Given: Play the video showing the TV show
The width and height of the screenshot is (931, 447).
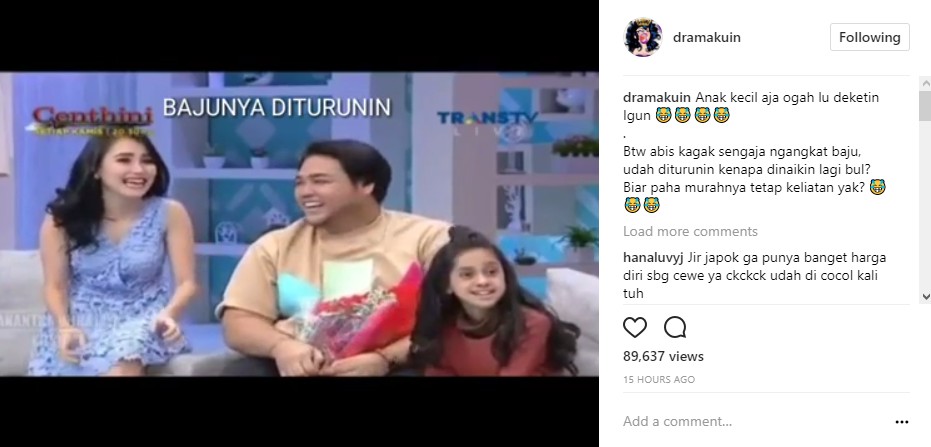Looking at the screenshot, I should click(x=299, y=224).
